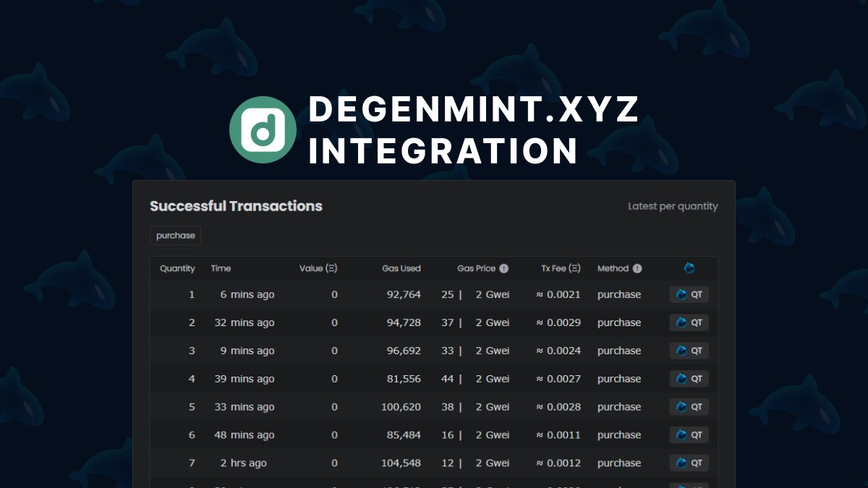This screenshot has height=488, width=868.
Task: Click the QT button for quantity 6
Action: (689, 435)
